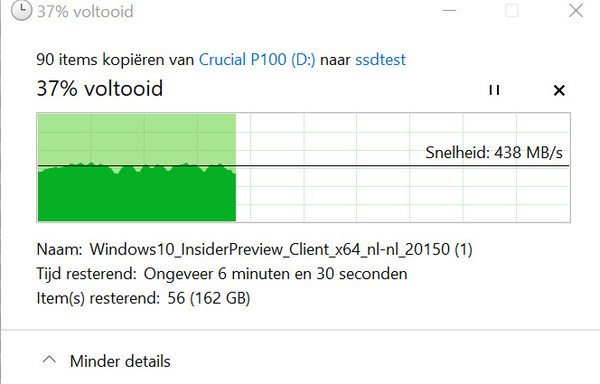Click the Minder details label

[120, 361]
